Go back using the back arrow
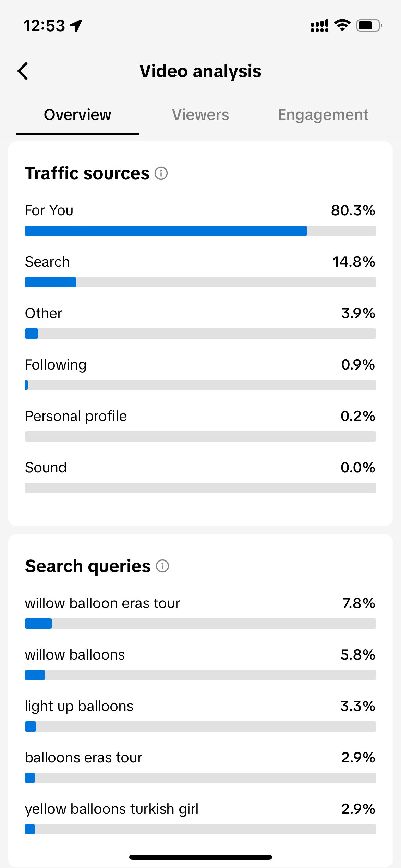 coord(23,71)
